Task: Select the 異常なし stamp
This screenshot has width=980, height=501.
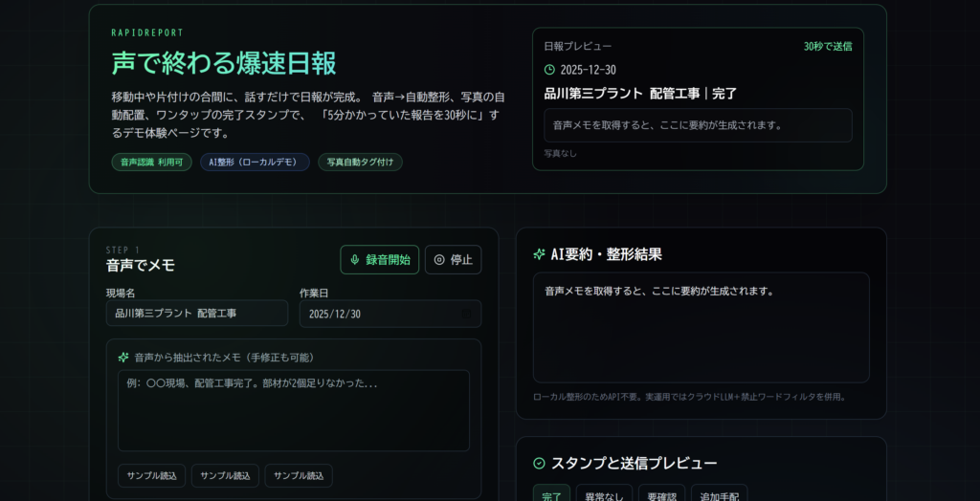Action: tap(604, 494)
